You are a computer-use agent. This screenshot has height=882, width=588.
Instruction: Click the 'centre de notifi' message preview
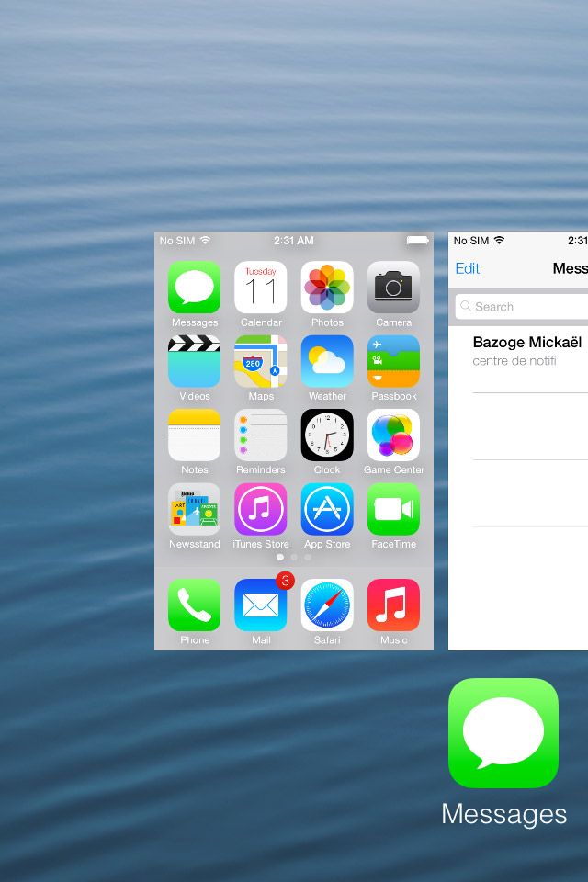[x=514, y=360]
